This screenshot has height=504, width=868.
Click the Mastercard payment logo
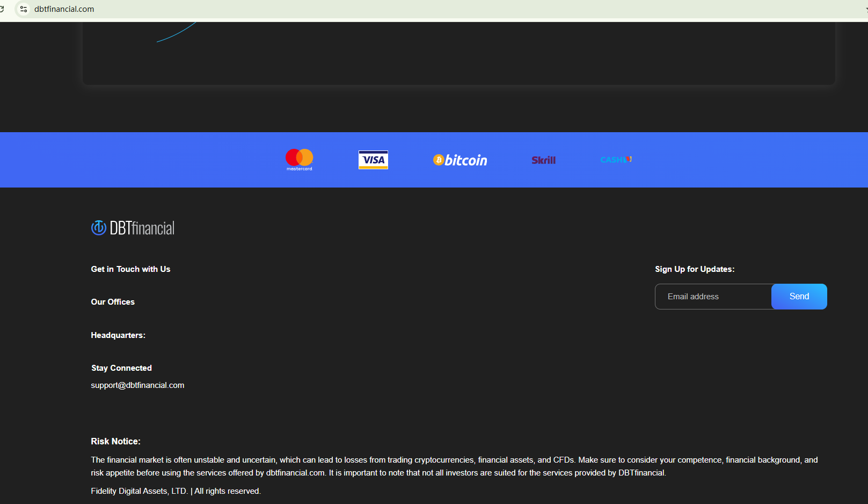300,160
